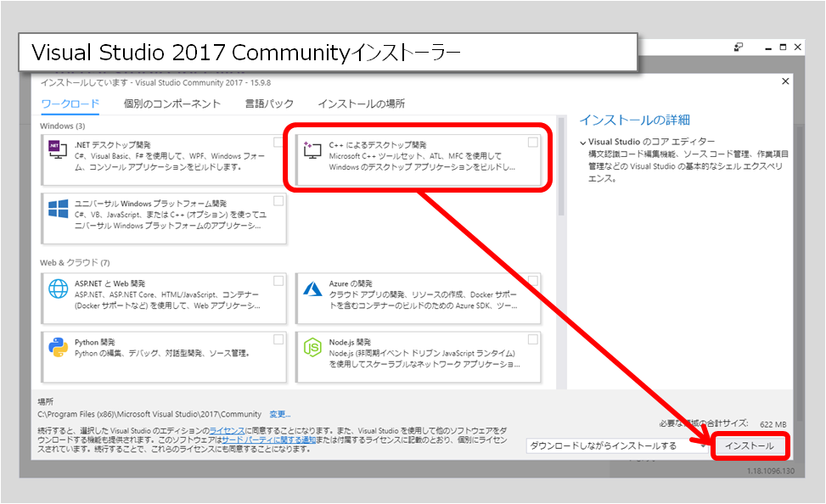Check the C++ によるデスクトップ開発 workload

click(532, 143)
